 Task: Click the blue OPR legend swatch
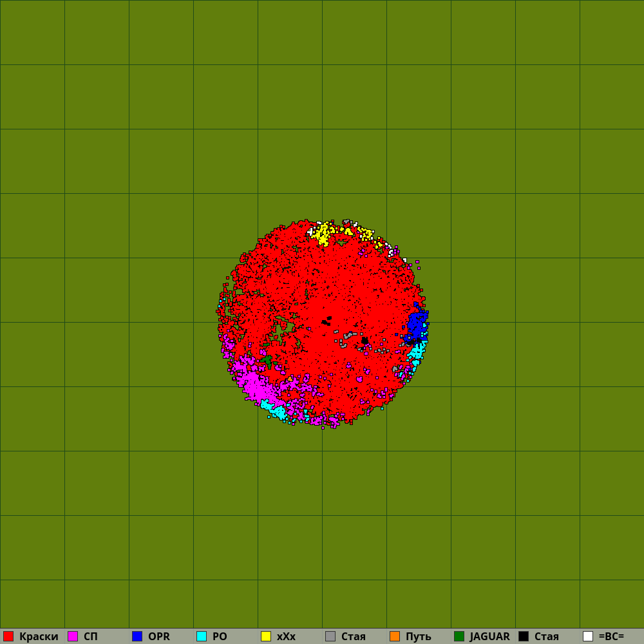pyautogui.click(x=137, y=636)
